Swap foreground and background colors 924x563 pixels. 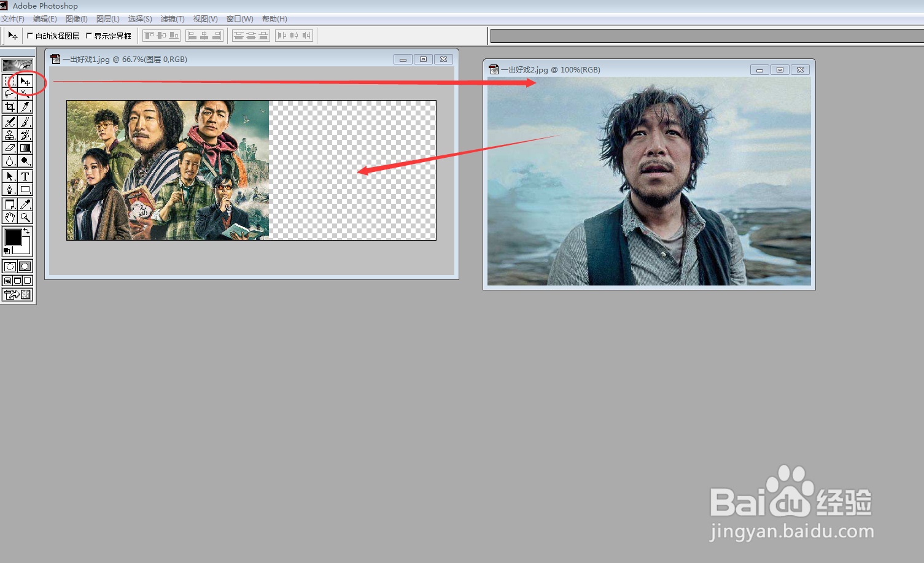26,231
